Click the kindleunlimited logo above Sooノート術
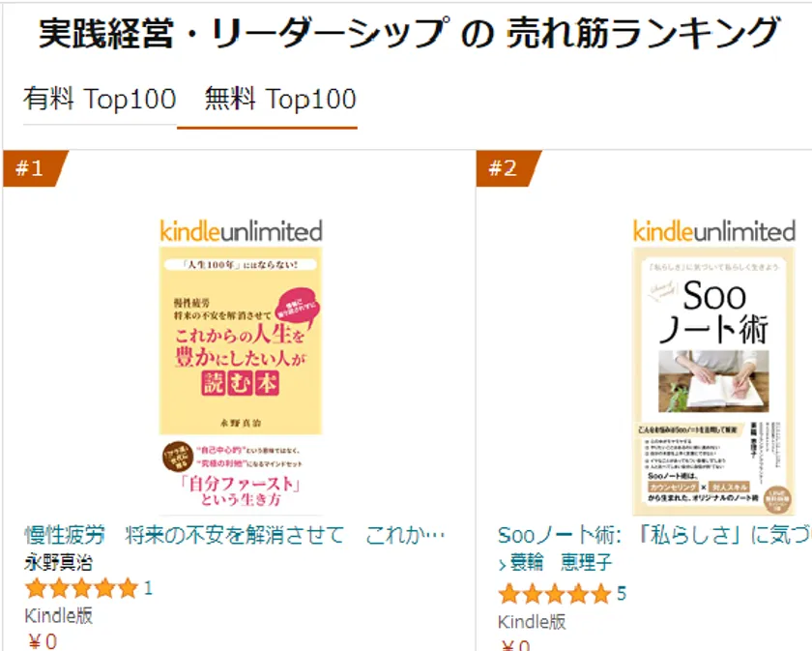This screenshot has width=812, height=651. (713, 231)
